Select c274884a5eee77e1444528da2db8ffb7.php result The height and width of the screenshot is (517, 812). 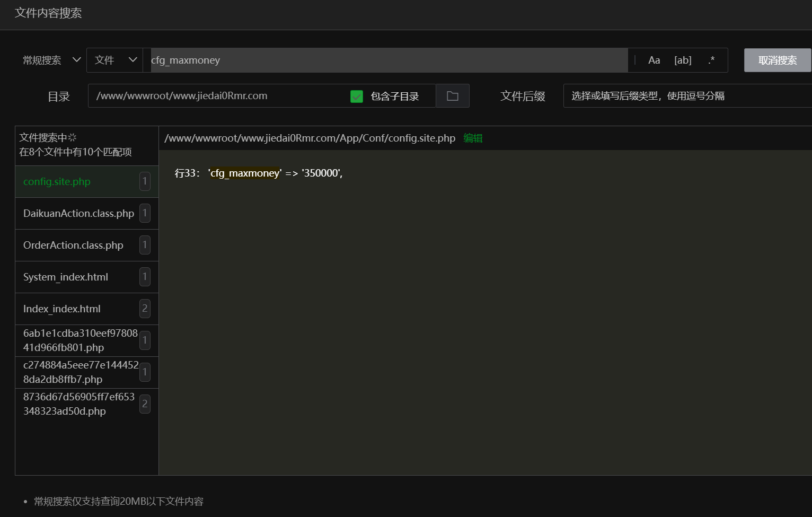point(80,372)
